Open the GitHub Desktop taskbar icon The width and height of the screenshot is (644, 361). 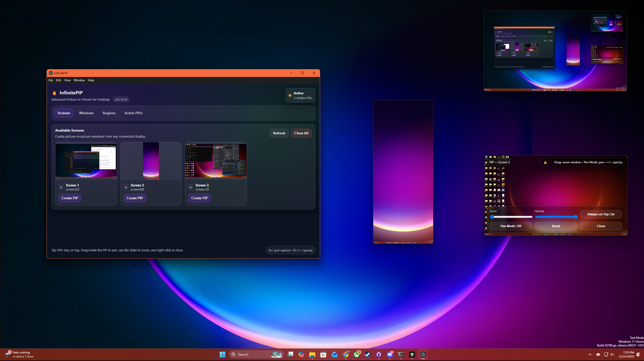[x=379, y=354]
